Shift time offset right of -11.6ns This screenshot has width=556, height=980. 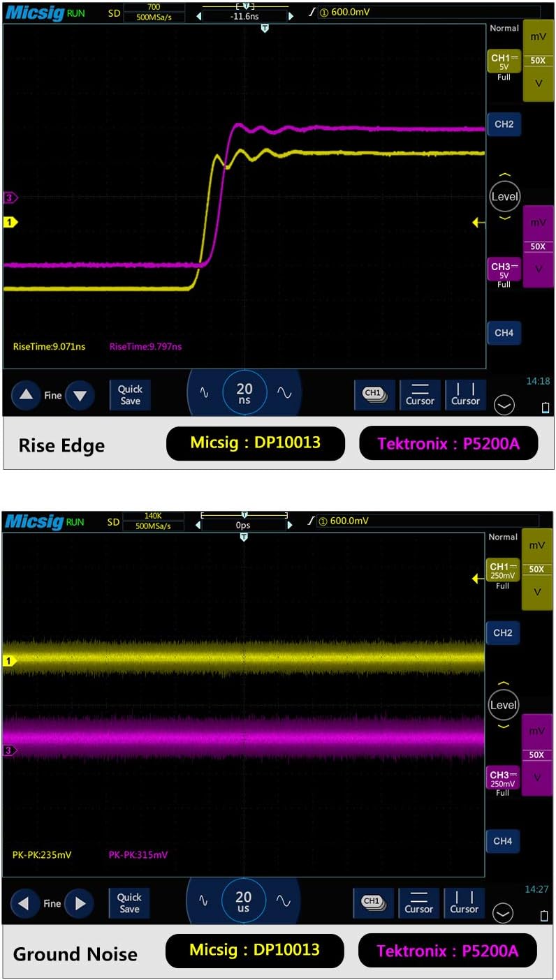[291, 16]
